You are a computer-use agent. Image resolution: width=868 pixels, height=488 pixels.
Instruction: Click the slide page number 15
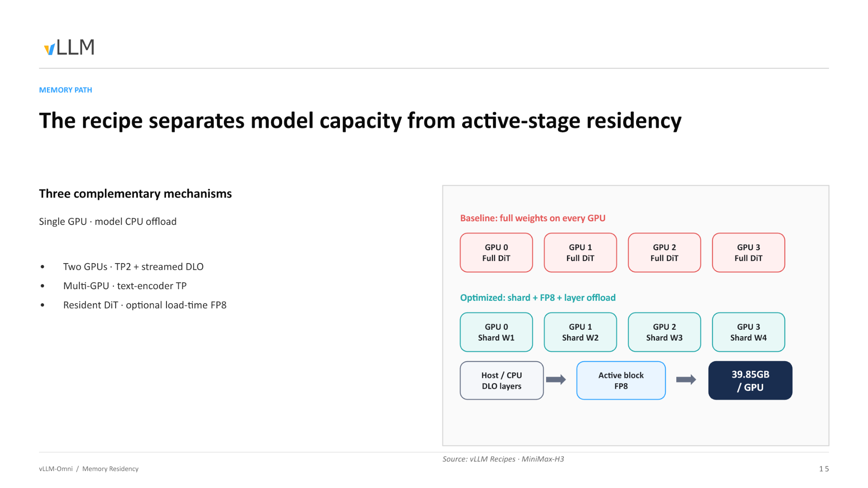point(824,469)
